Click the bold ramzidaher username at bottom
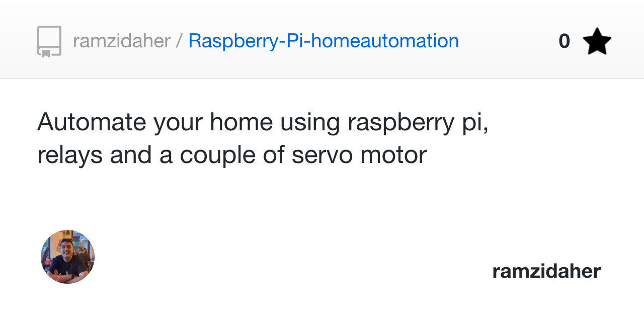The width and height of the screenshot is (644, 322). [x=546, y=271]
